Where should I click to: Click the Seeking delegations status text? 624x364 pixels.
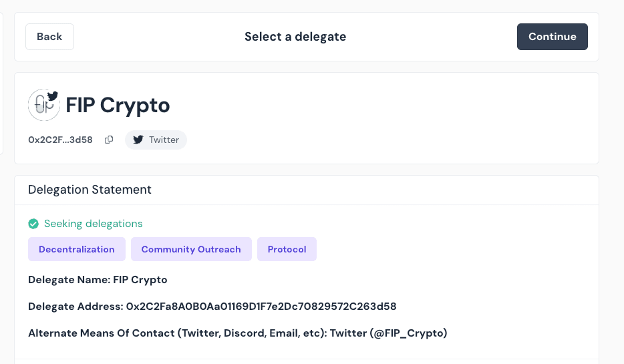point(93,224)
